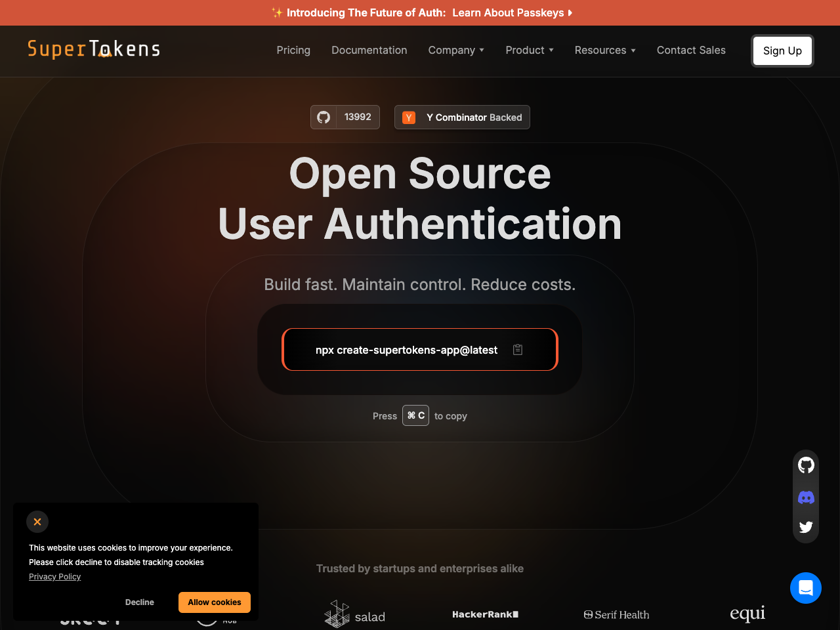
Task: Click the 'Build fast. Maintain control. Reduce costs.' text
Action: [420, 284]
